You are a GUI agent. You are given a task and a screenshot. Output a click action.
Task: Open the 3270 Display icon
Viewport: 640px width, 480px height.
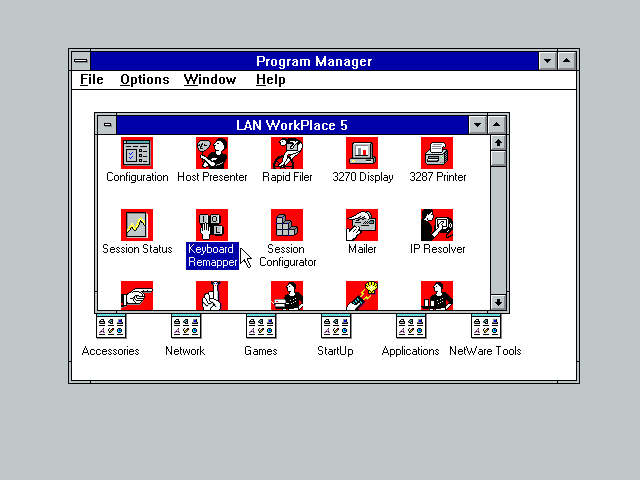point(362,153)
